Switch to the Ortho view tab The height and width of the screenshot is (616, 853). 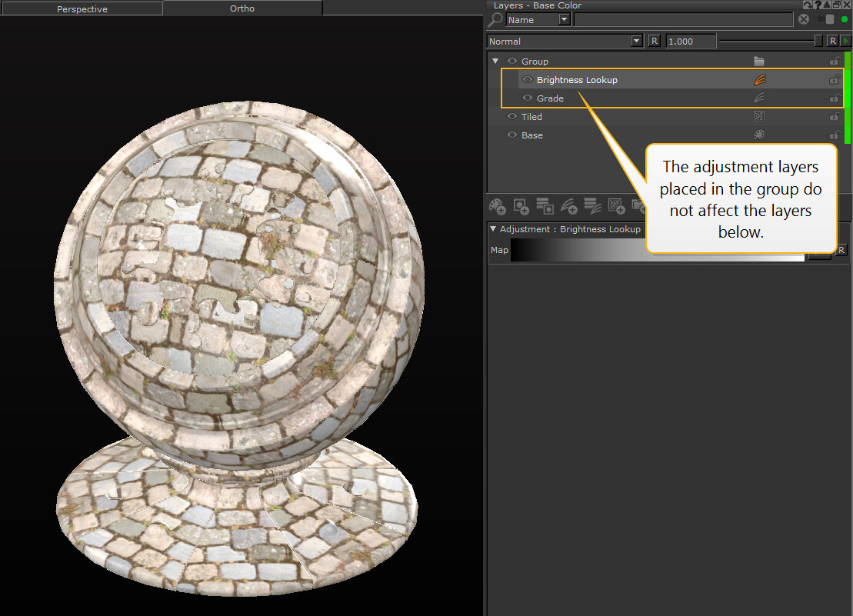tap(242, 8)
